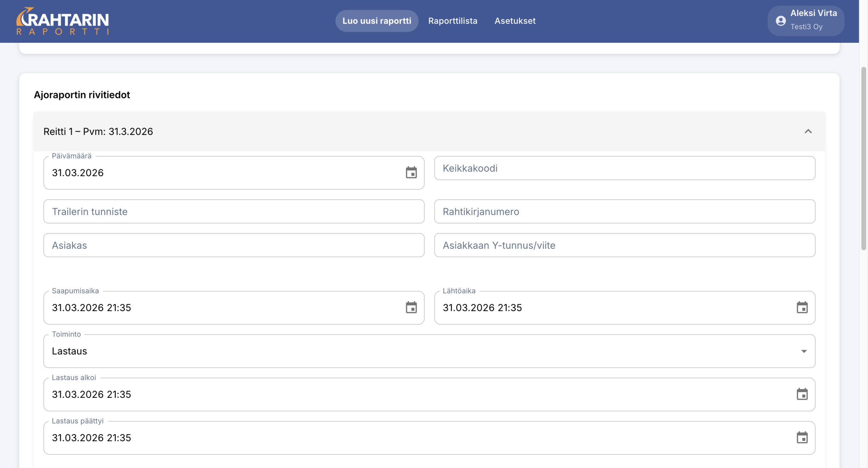This screenshot has width=868, height=468.
Task: Click the Saapumisaika date-time value
Action: [92, 308]
